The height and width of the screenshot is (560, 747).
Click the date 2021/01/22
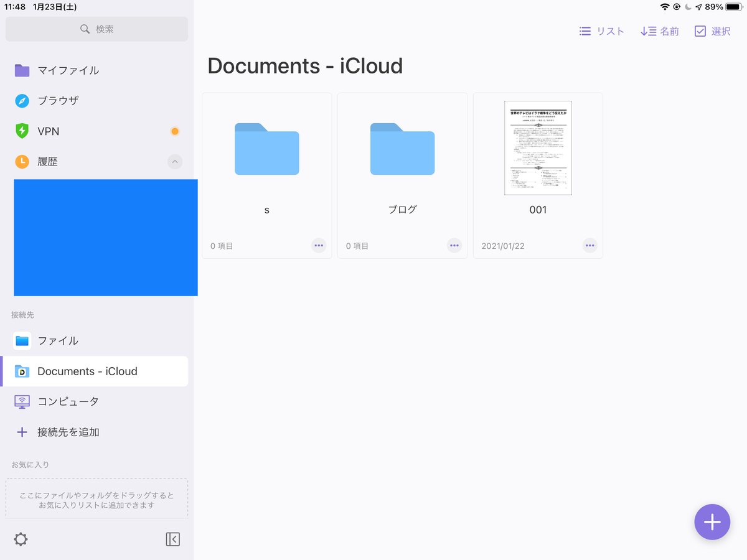point(503,246)
